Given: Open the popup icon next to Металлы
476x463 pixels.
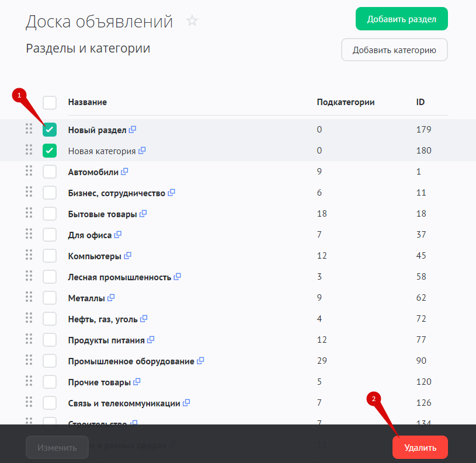Looking at the screenshot, I should (111, 298).
